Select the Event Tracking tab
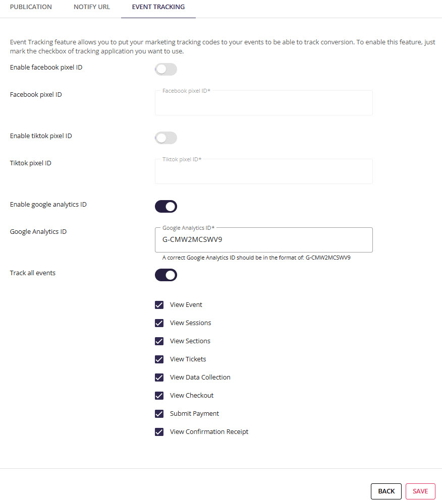Viewport: 442px width, 504px height. pyautogui.click(x=158, y=7)
